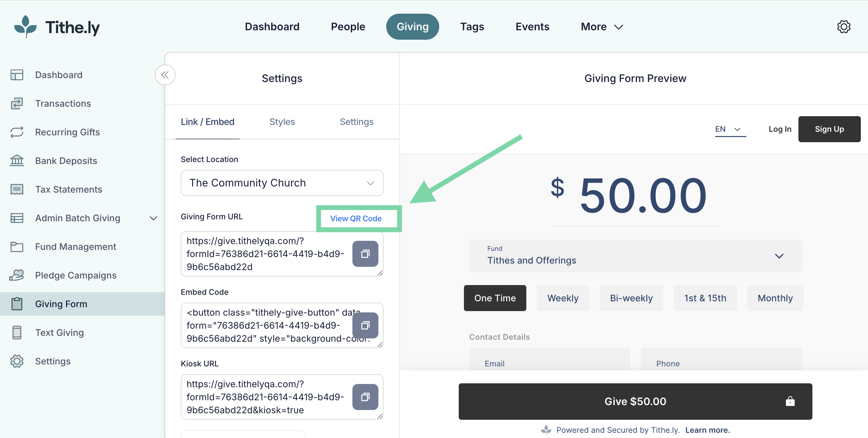Select Monthly giving frequency

[x=775, y=298]
